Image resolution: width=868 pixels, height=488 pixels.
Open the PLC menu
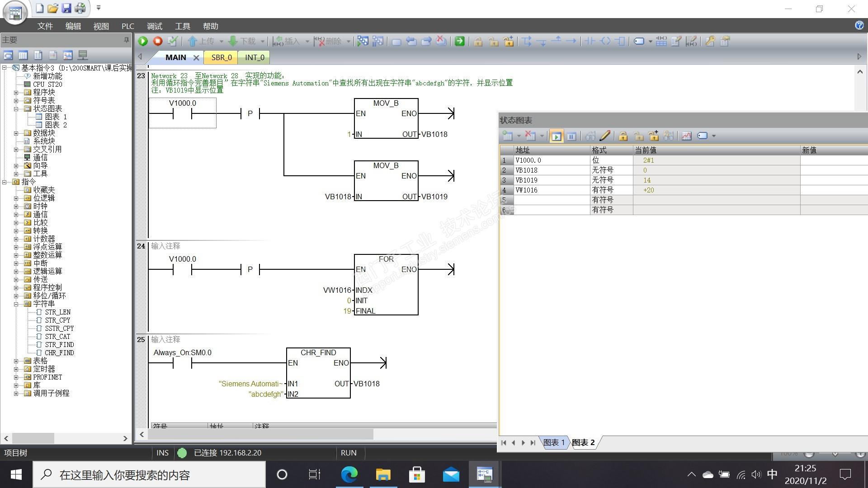point(127,26)
